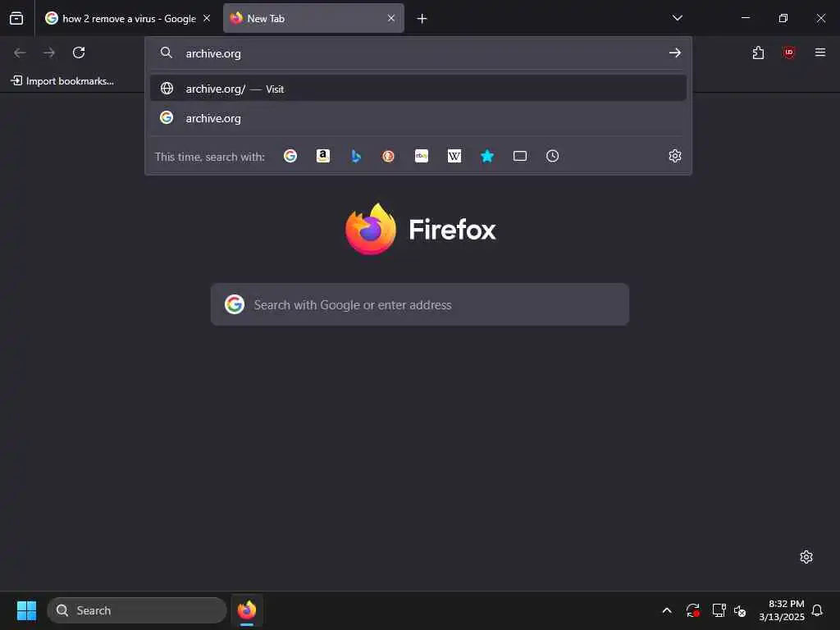Open search settings gear in dropdown
The image size is (840, 630).
point(675,156)
